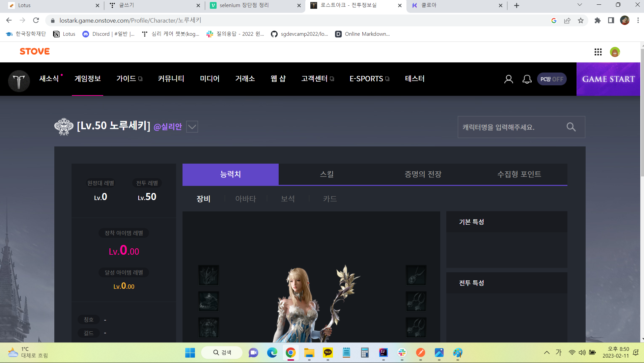
Task: Open the Chrome three-dot menu
Action: [638, 21]
